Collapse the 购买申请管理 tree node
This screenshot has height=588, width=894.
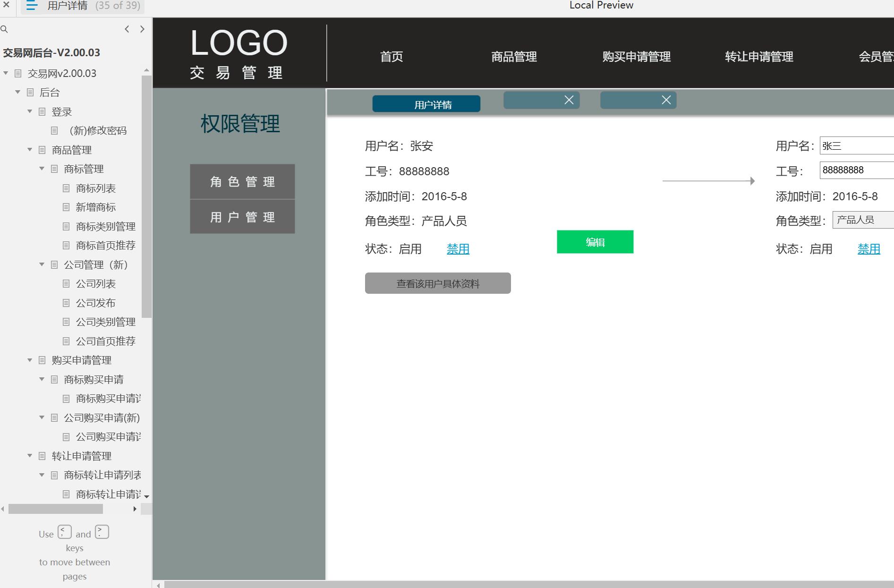(30, 360)
